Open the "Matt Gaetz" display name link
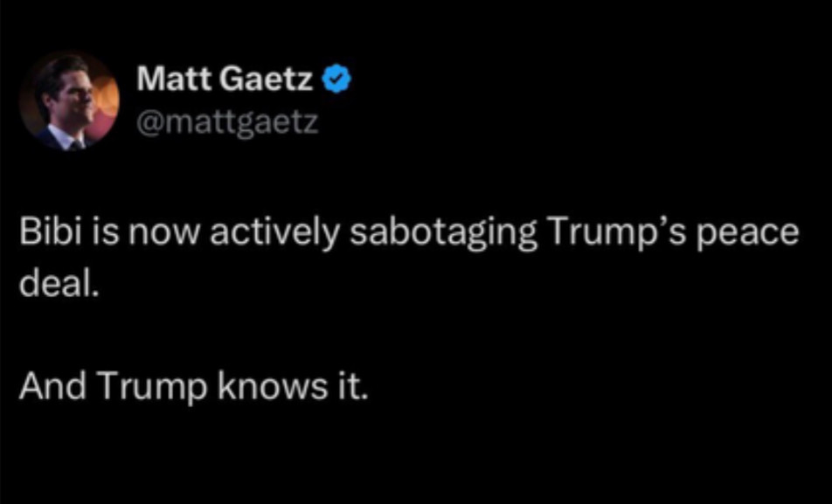 225,82
